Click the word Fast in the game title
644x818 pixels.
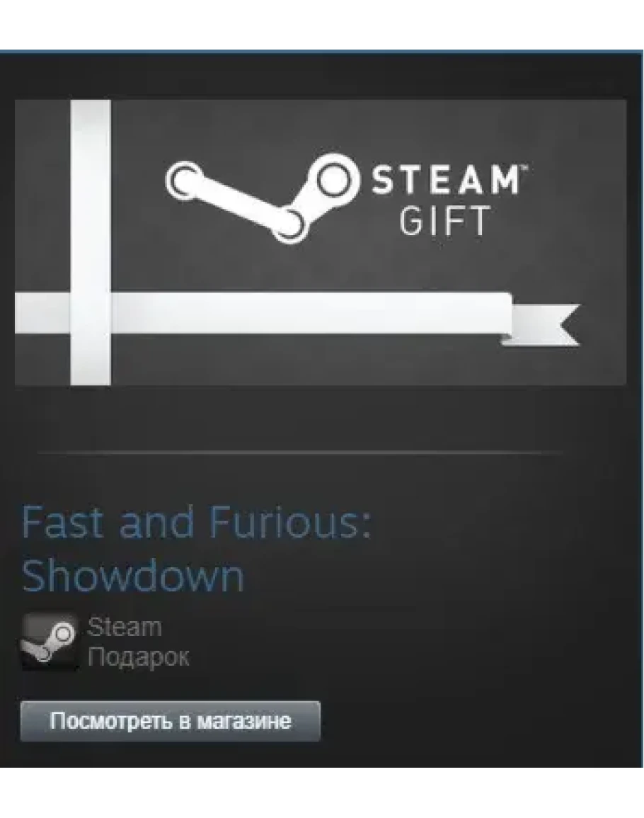point(62,522)
